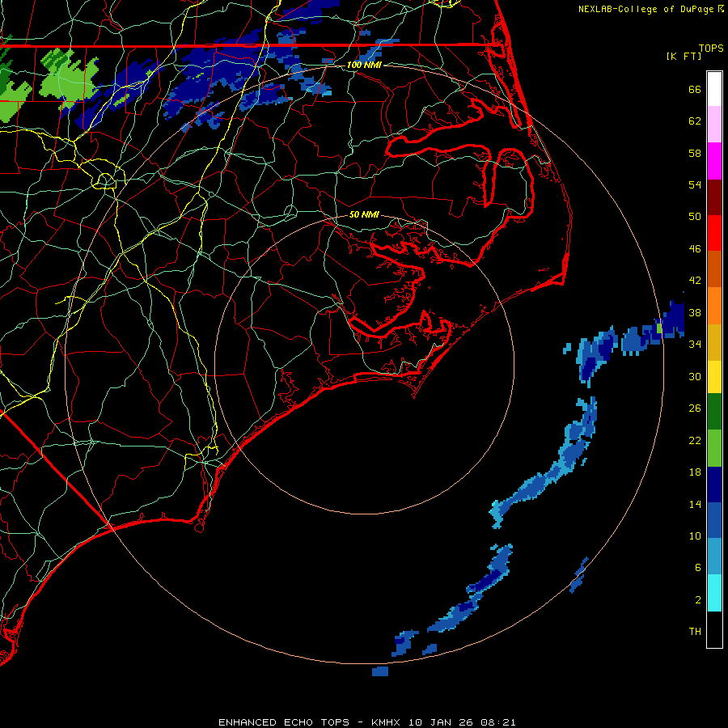Image resolution: width=728 pixels, height=728 pixels.
Task: Click the "50 NMI" range ring label
Action: (x=364, y=214)
